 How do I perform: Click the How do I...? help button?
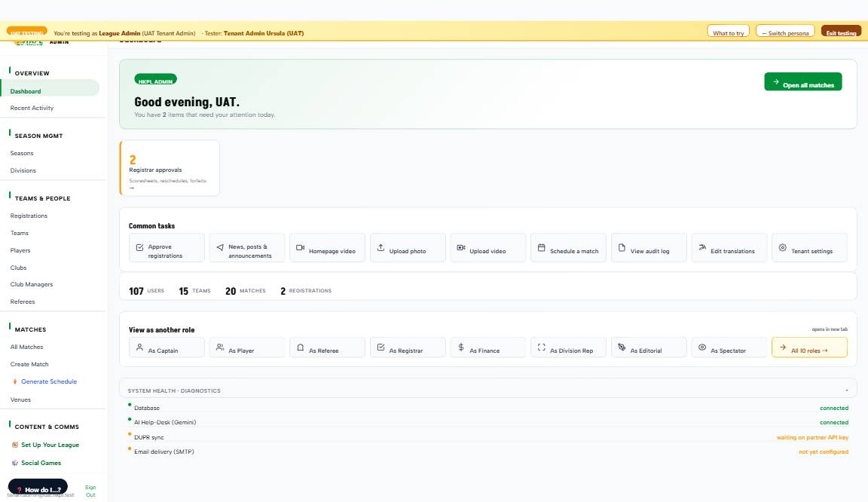(x=38, y=488)
